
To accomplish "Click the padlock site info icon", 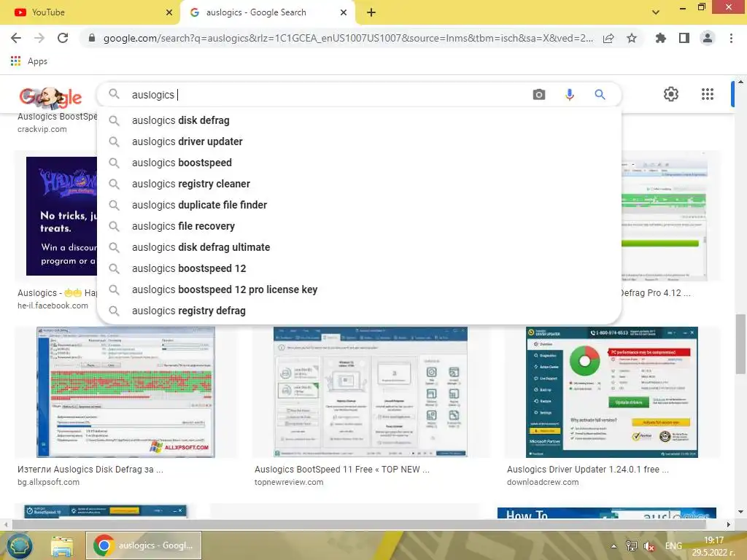I will (92, 38).
